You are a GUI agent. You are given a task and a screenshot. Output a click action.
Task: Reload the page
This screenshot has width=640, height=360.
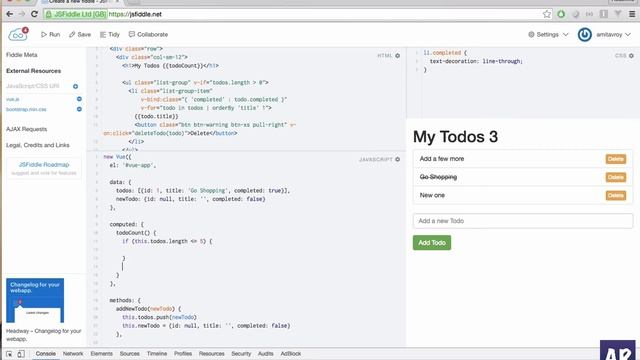click(x=35, y=14)
